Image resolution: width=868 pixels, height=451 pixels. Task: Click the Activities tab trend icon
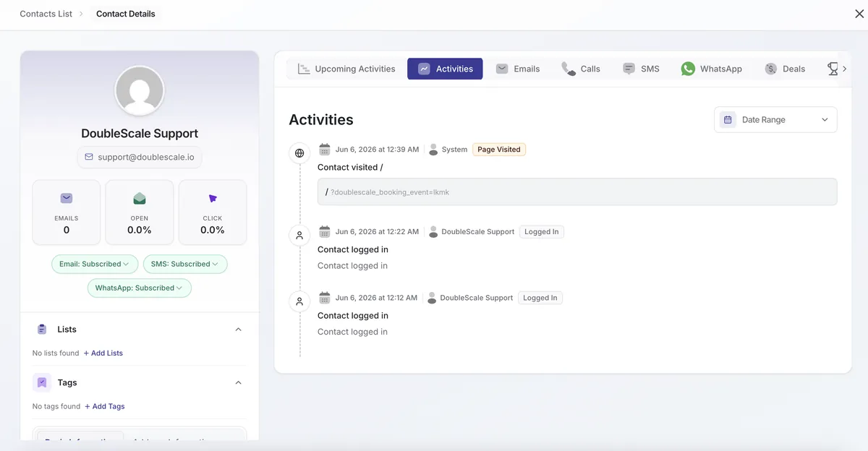pyautogui.click(x=424, y=69)
